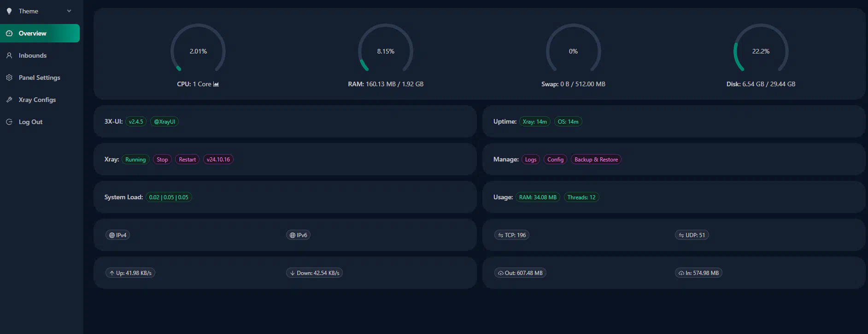868x334 pixels.
Task: Click the UDP: 51 swap icon
Action: [681, 235]
